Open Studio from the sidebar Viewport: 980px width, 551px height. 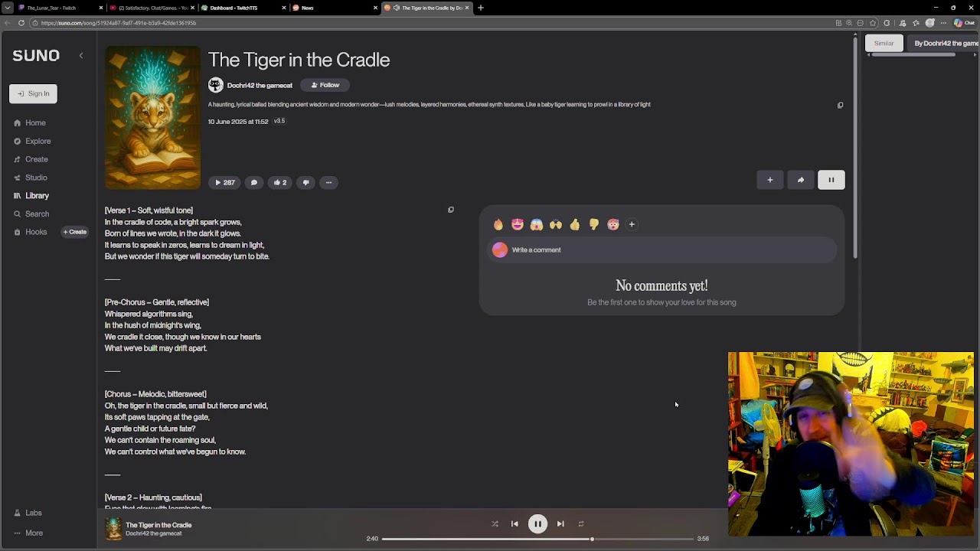pyautogui.click(x=31, y=178)
